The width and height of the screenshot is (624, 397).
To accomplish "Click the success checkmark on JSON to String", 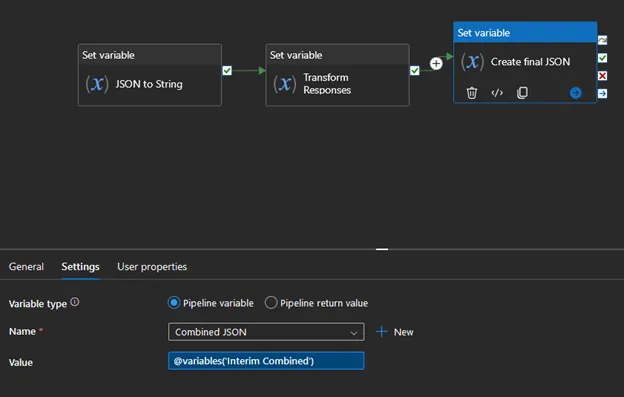I will click(x=227, y=70).
